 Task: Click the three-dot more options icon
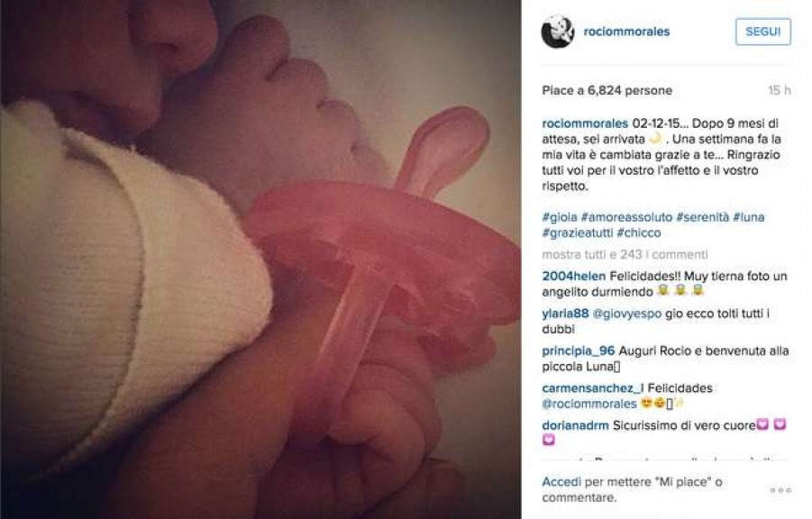(x=780, y=490)
